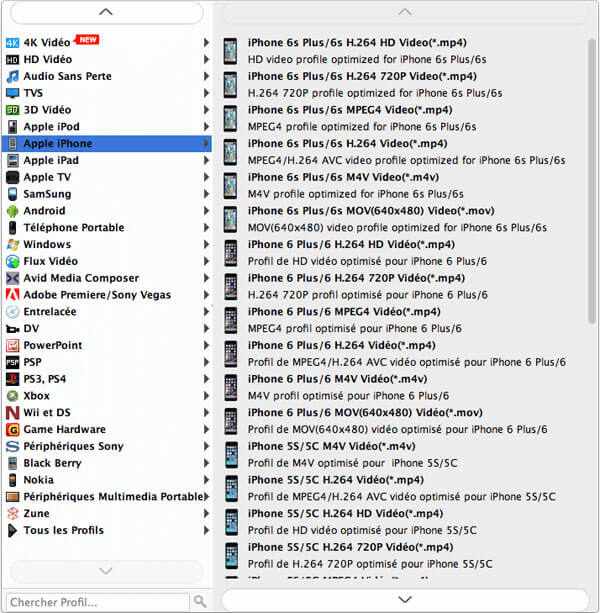Expand the SamSung category arrow
Screen dimensions: 600x613
[206, 194]
